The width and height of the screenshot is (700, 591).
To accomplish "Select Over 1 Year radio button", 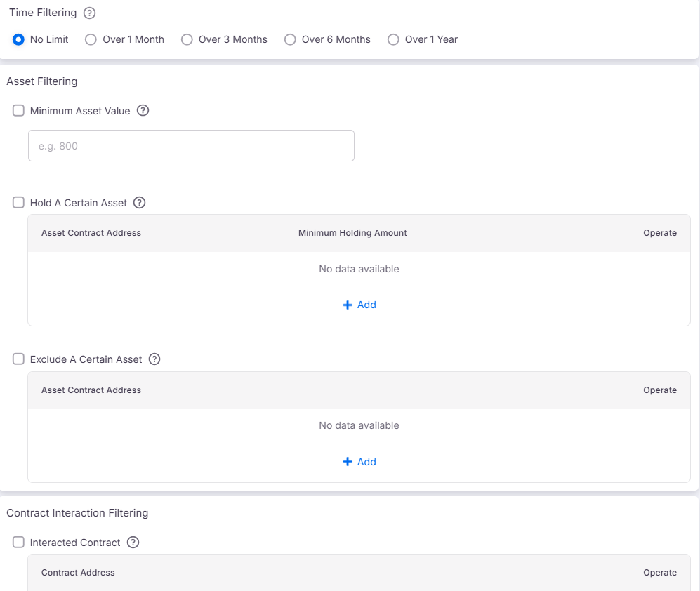I will click(x=393, y=39).
